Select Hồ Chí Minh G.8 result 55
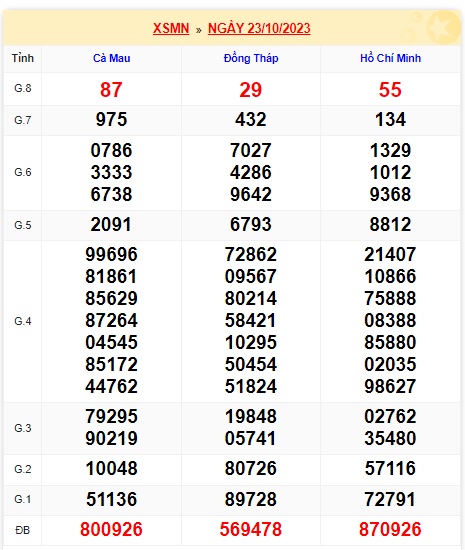Viewport: 465px width, 550px height. pyautogui.click(x=390, y=90)
